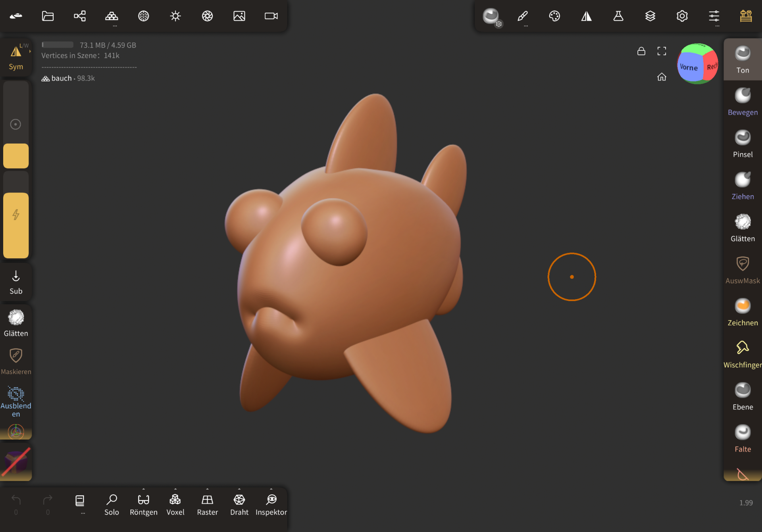Open the painting palette menu
This screenshot has width=762, height=532.
click(x=554, y=16)
